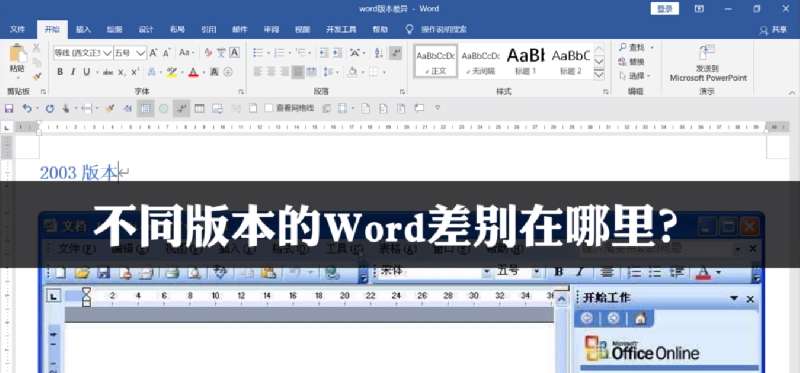Click the Redo icon in quick access toolbar

[49, 108]
